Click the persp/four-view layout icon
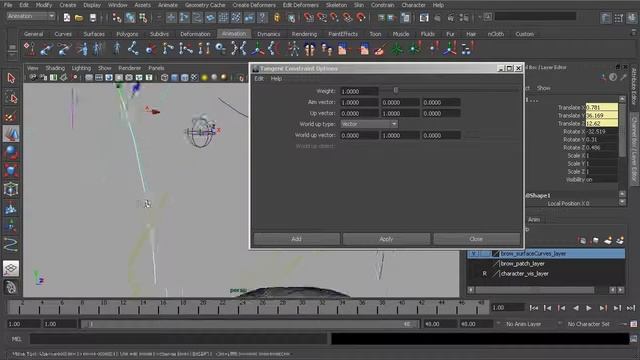 pos(11,268)
